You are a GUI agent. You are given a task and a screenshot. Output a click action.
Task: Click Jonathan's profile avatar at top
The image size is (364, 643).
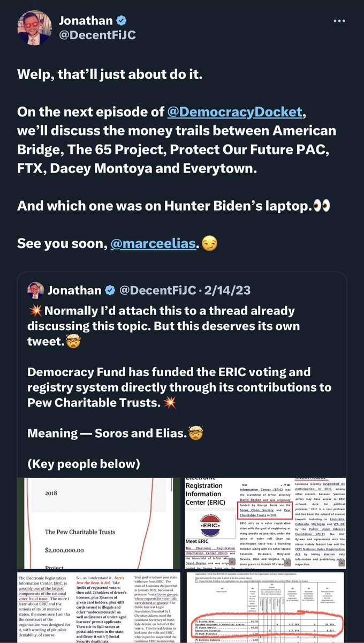[35, 28]
